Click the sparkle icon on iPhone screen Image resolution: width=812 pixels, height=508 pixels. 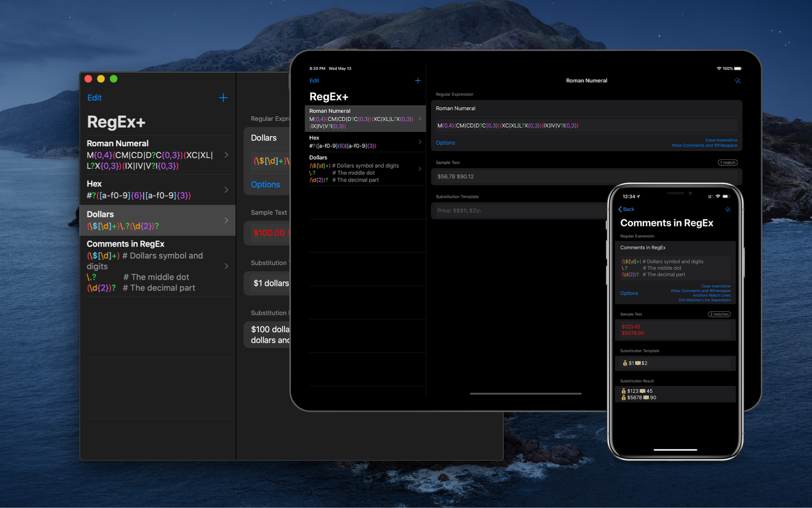728,209
